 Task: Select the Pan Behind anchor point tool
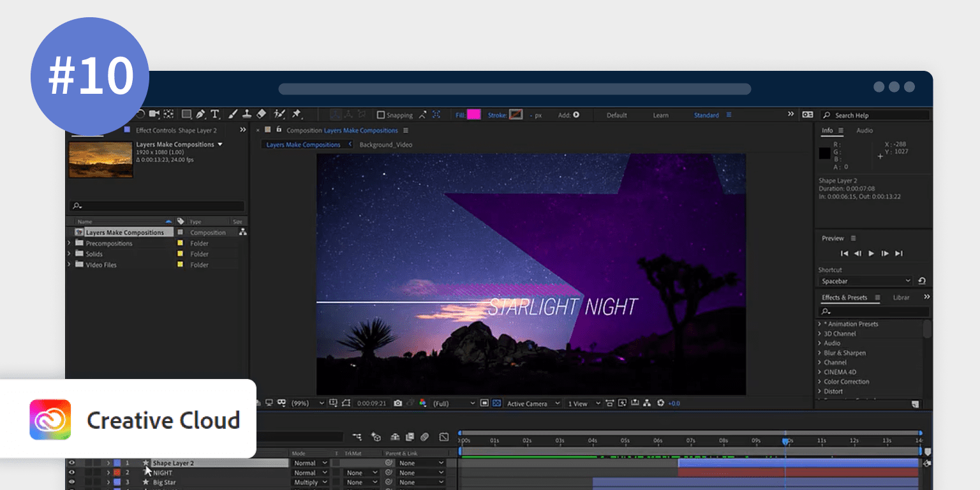pyautogui.click(x=168, y=114)
